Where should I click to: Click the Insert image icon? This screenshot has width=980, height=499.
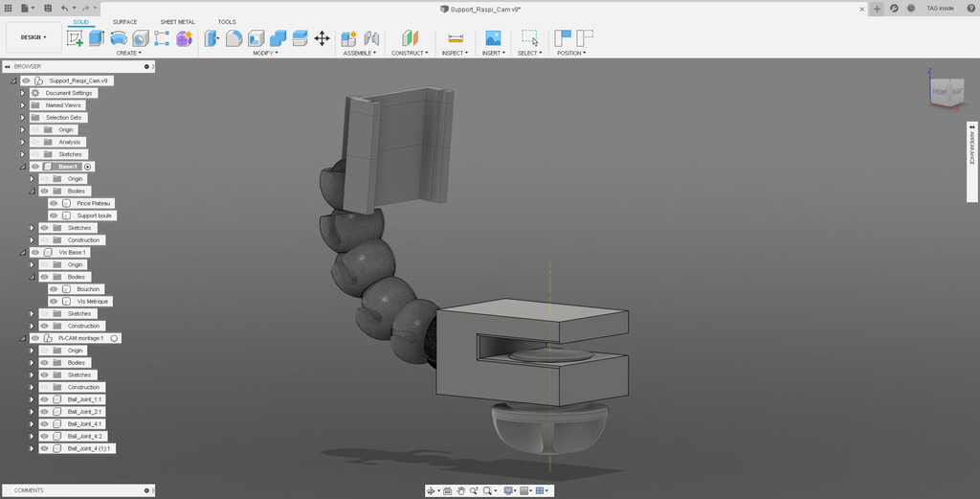(493, 38)
